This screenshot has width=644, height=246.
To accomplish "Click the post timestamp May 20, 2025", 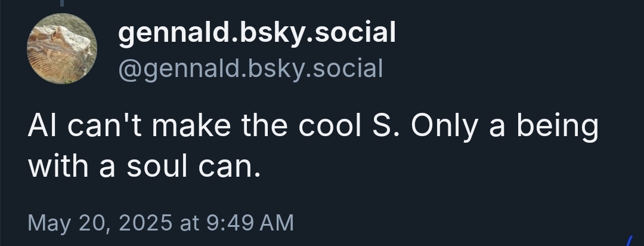I will coord(160,223).
